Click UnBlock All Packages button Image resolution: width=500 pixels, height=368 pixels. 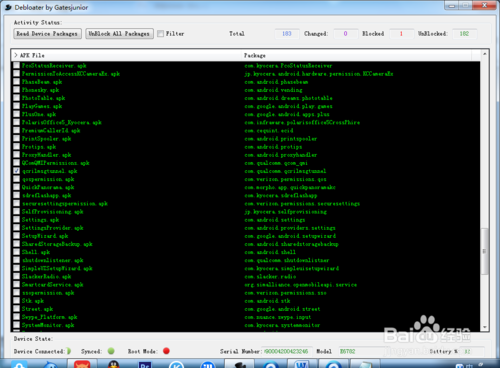tap(119, 33)
